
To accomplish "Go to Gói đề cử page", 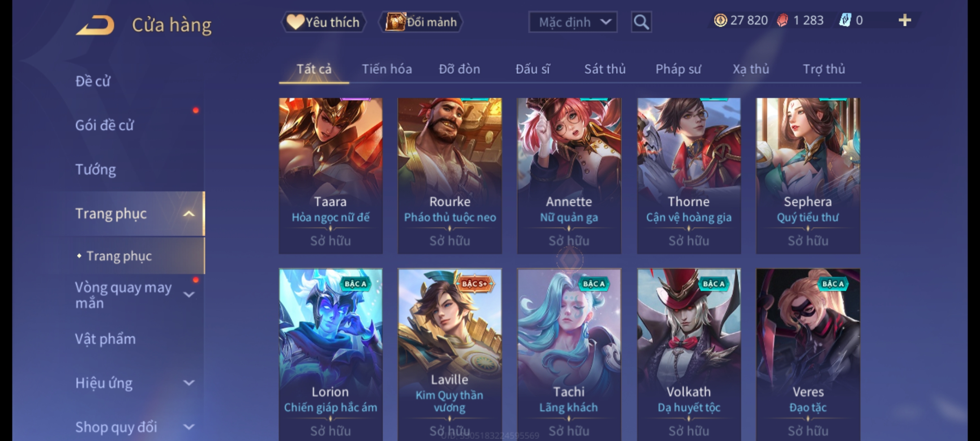I will [105, 125].
